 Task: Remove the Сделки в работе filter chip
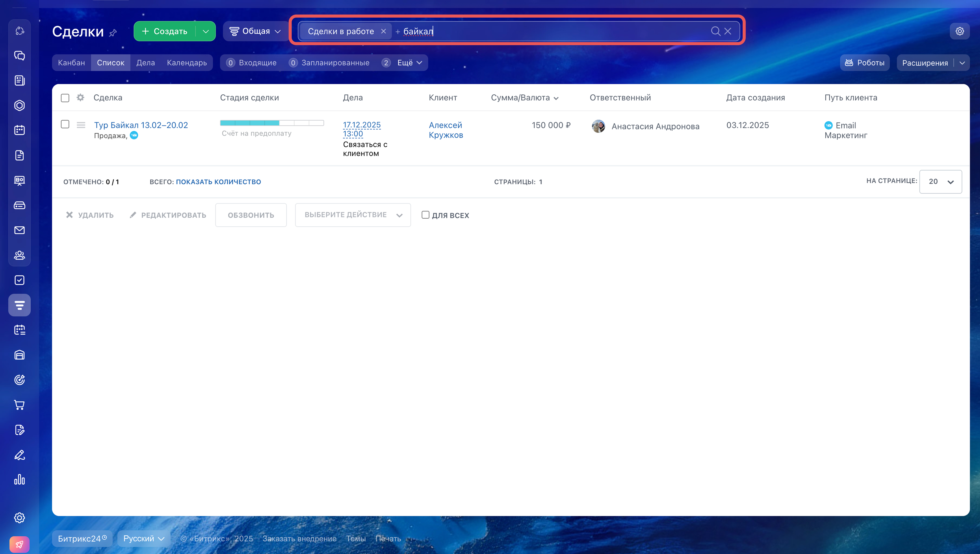click(x=384, y=31)
